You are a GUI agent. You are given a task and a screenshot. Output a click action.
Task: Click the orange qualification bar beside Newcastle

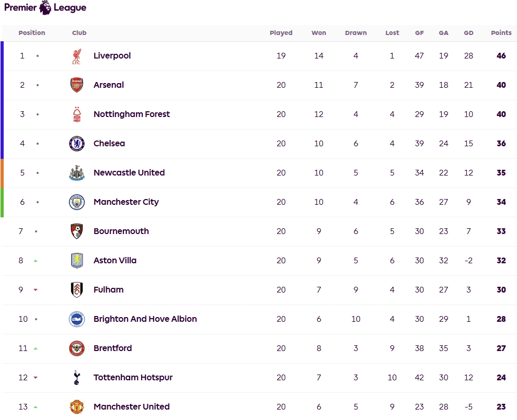pos(2,173)
